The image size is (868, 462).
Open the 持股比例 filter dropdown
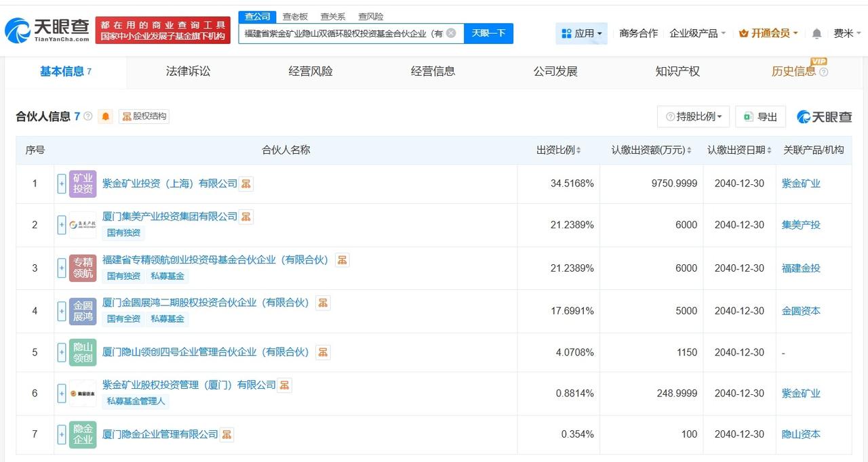click(693, 117)
